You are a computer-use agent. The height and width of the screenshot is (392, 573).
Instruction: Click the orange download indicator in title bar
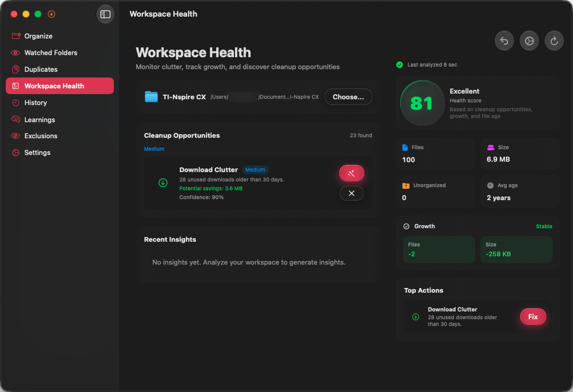[51, 14]
